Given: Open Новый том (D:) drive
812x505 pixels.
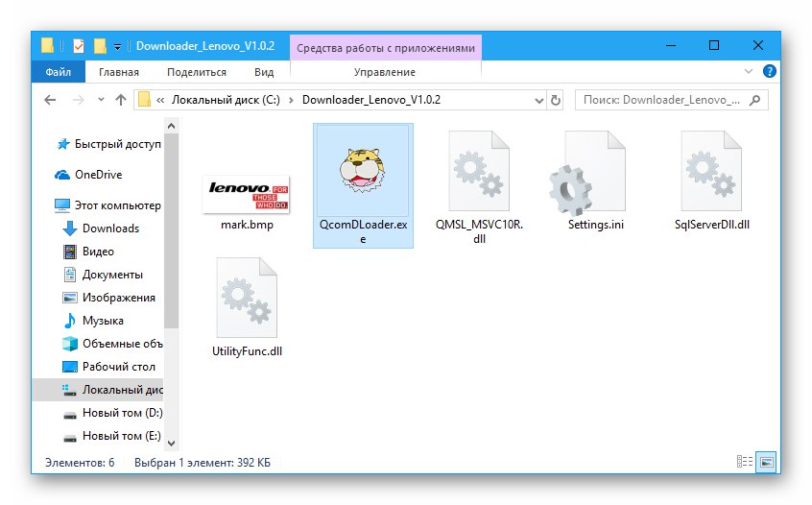Looking at the screenshot, I should point(122,413).
